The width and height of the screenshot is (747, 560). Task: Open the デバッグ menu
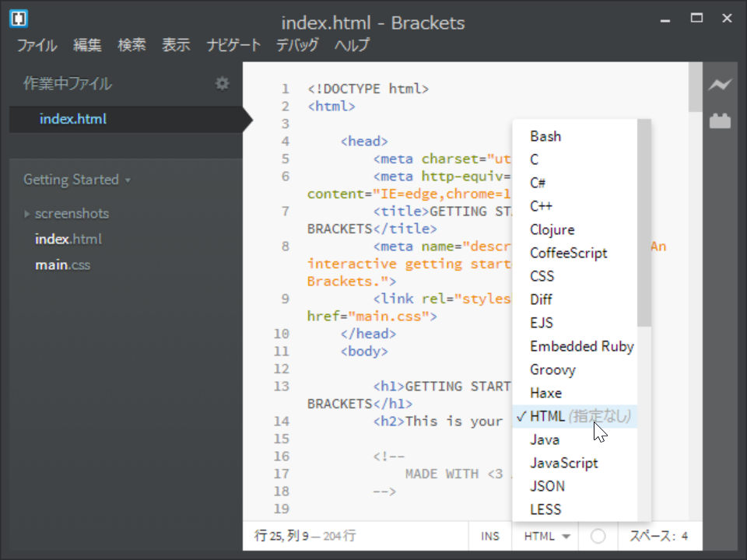297,45
